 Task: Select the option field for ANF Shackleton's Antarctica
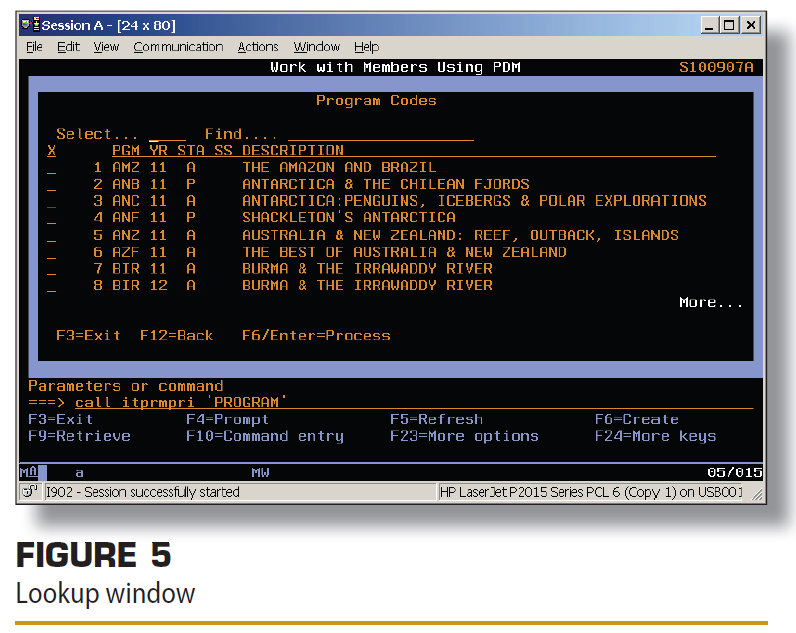pos(51,218)
